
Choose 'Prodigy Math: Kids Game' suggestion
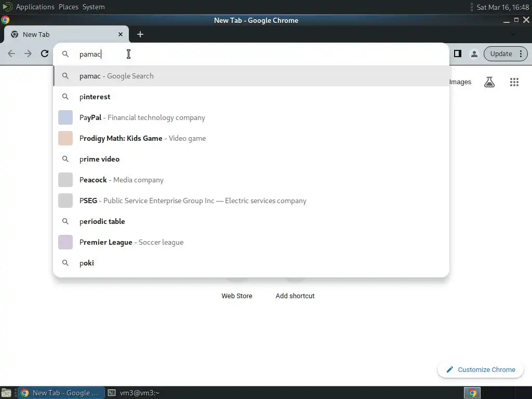pos(251,138)
